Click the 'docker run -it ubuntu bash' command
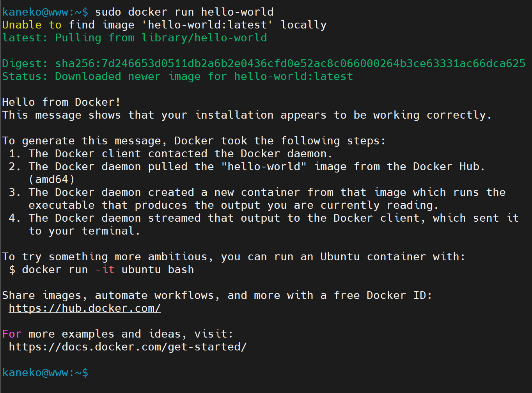 108,270
